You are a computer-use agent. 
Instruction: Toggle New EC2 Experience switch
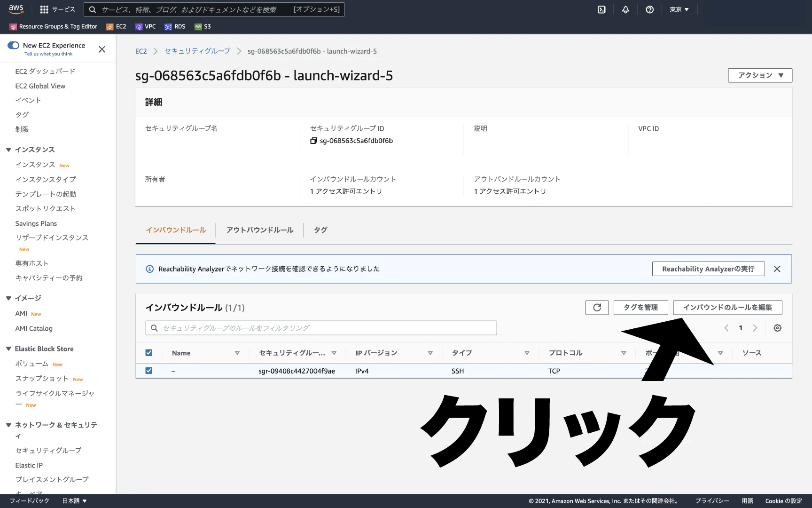click(x=14, y=46)
